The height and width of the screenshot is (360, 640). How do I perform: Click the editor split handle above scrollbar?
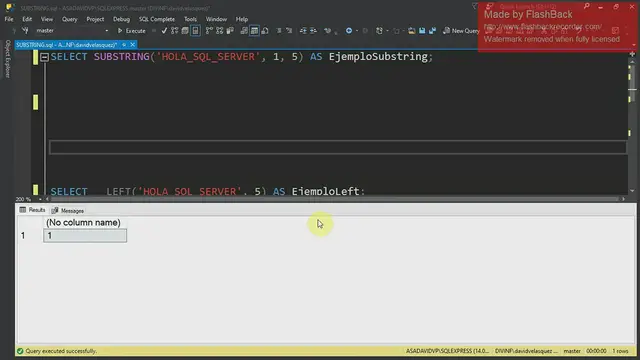[632, 54]
